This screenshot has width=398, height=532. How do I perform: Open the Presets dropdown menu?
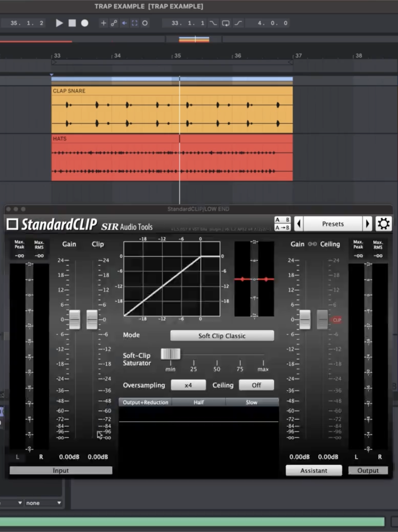tap(333, 224)
